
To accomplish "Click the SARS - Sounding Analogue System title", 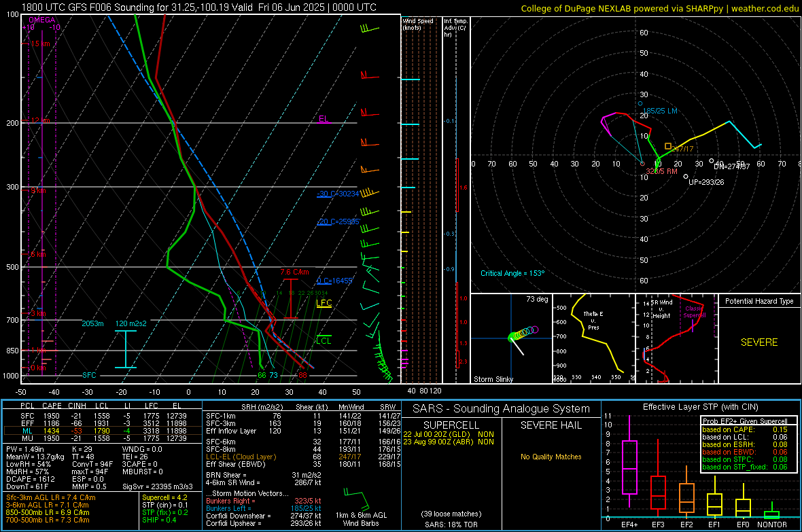I will [x=502, y=409].
